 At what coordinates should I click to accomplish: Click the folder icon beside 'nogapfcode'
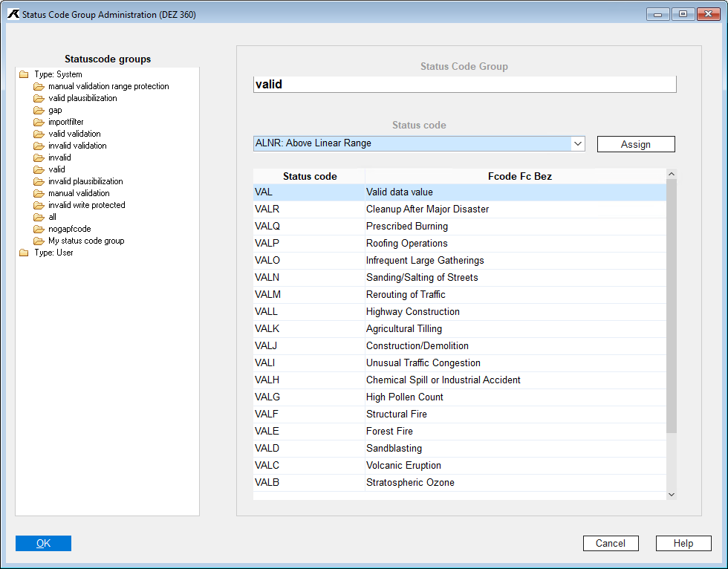pyautogui.click(x=39, y=229)
